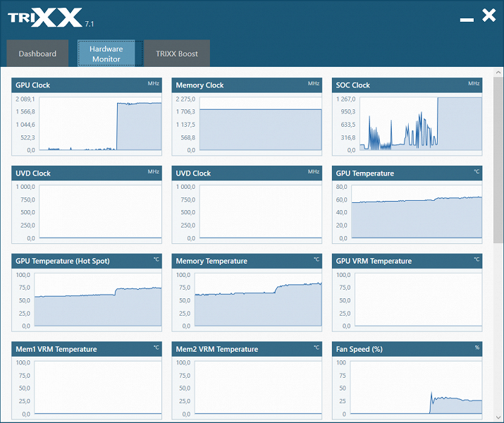Click the GPU Temperature graph
504x423 pixels.
[417, 211]
